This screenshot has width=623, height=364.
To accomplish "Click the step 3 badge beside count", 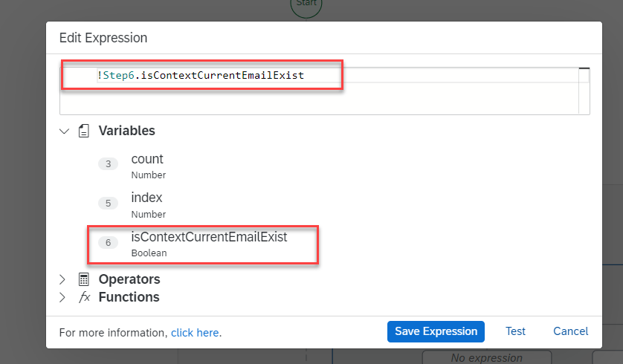I will [108, 164].
